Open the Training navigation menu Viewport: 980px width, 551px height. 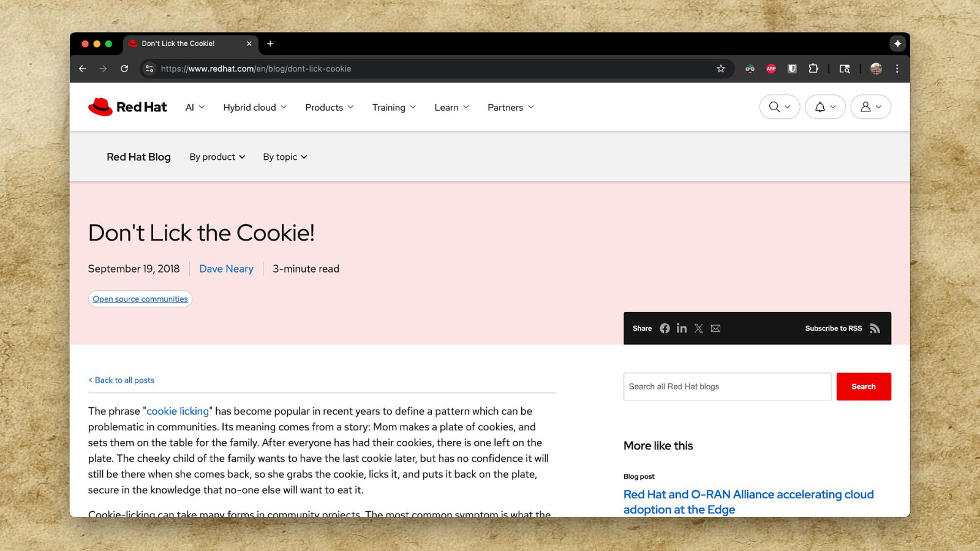(x=394, y=108)
